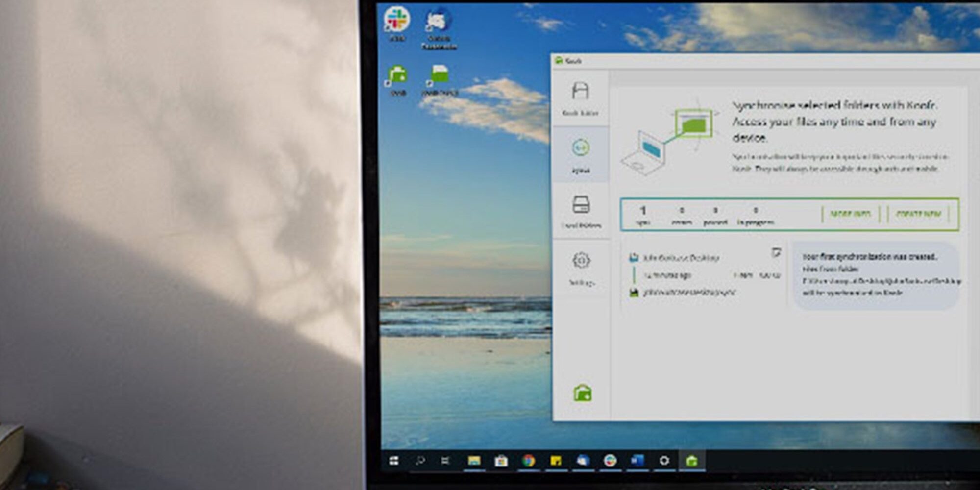Open Koofr Settings gear in sidebar
The image size is (980, 490).
pyautogui.click(x=581, y=268)
